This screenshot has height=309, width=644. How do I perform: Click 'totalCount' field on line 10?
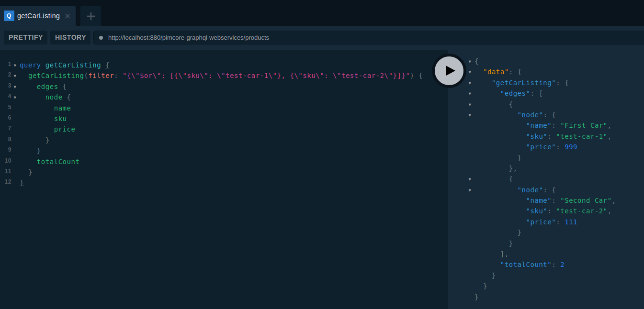click(x=58, y=162)
